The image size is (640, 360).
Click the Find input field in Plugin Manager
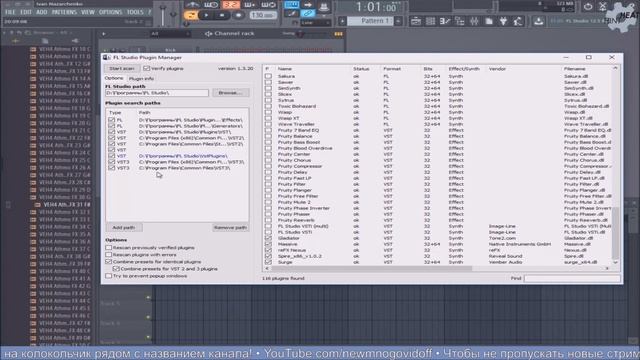pos(572,278)
